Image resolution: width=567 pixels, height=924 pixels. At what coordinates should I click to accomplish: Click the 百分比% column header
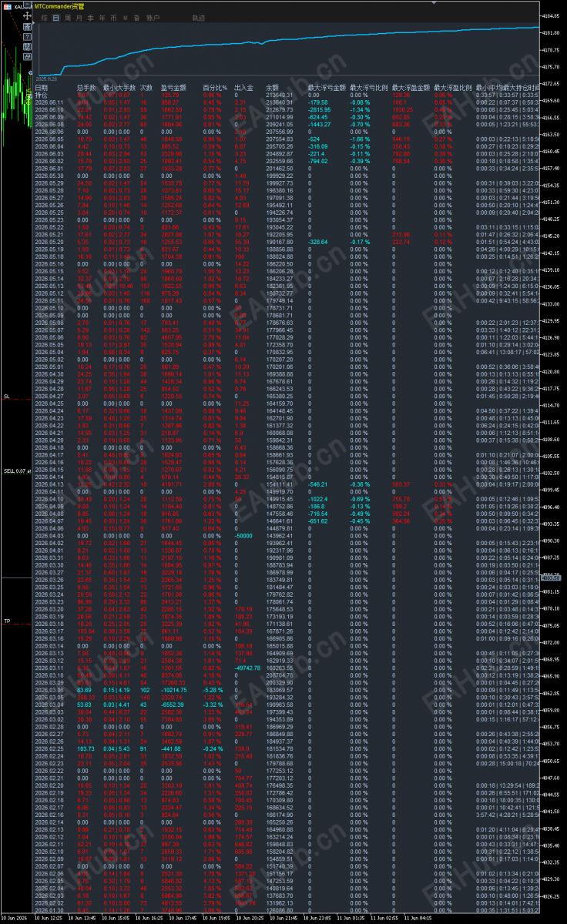[x=215, y=88]
